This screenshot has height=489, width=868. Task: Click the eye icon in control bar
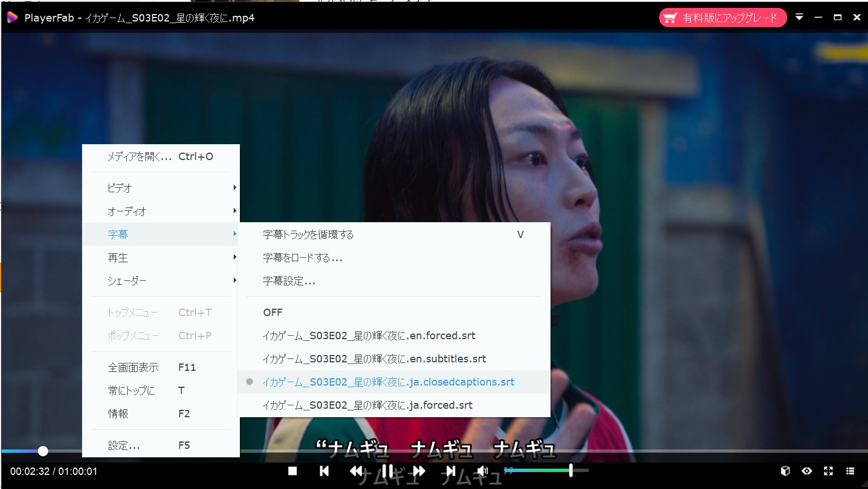[x=807, y=471]
